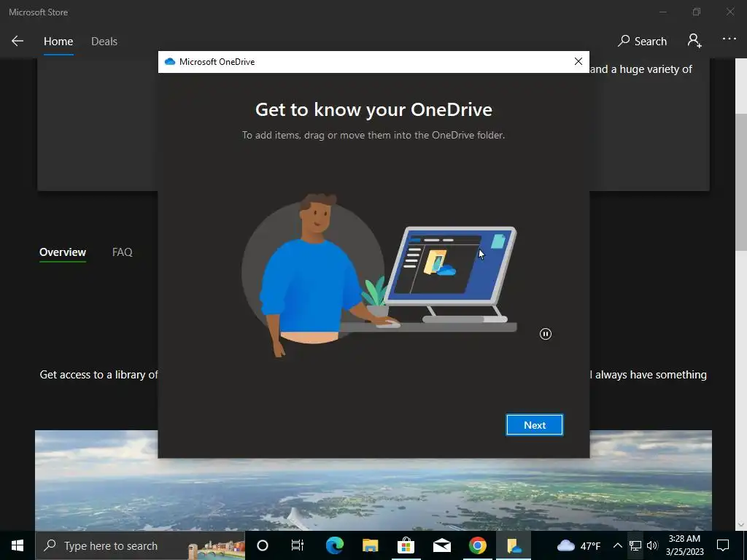Open Search in Microsoft Store
747x560 pixels.
click(x=642, y=42)
